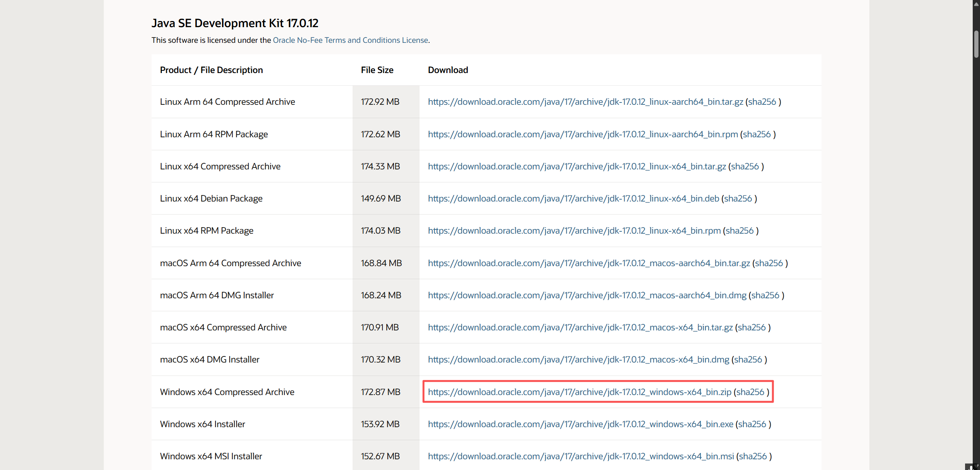Download the macOS Arm 64 DMG installer
This screenshot has height=470, width=980.
point(587,295)
